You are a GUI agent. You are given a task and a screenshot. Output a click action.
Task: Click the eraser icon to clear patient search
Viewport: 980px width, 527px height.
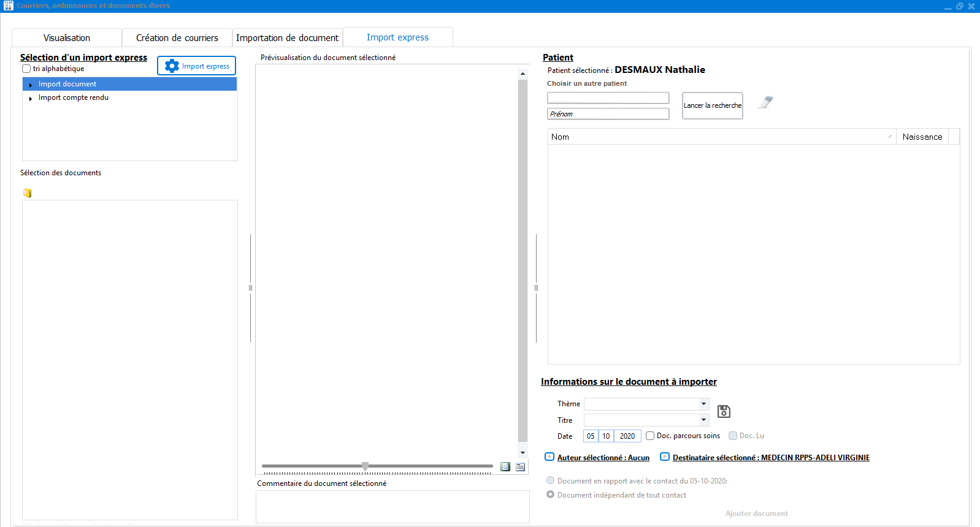click(x=765, y=103)
